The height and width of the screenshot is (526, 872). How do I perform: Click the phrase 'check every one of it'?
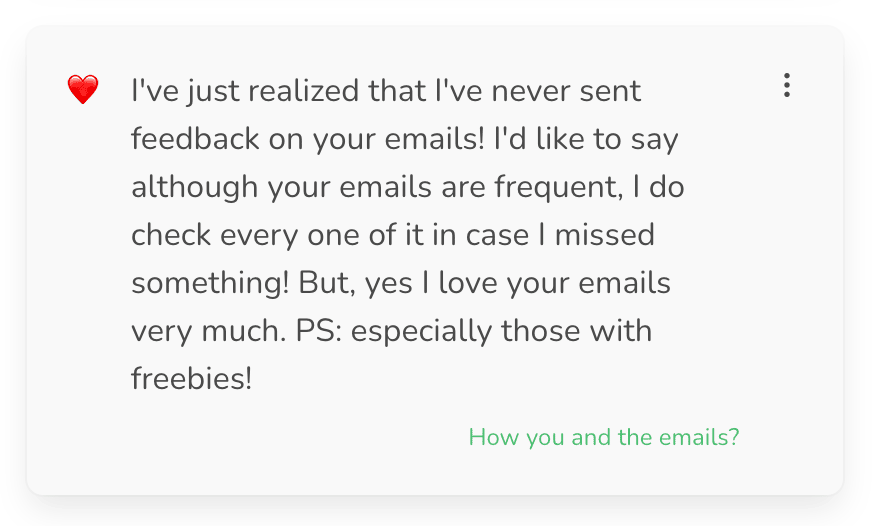coord(278,235)
